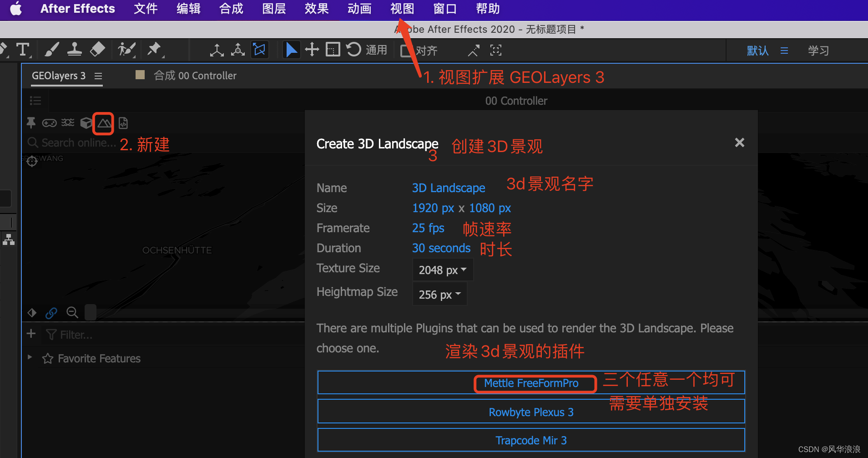Click the wavy lines icon in GEOlayers
This screenshot has height=458, width=868.
click(68, 122)
